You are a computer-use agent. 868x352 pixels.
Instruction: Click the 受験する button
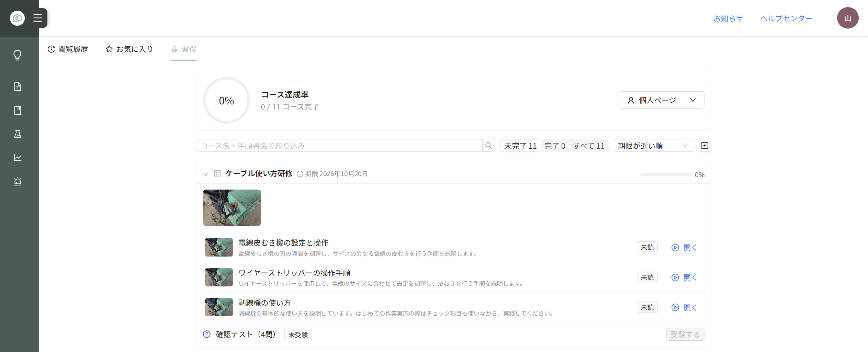pyautogui.click(x=685, y=334)
